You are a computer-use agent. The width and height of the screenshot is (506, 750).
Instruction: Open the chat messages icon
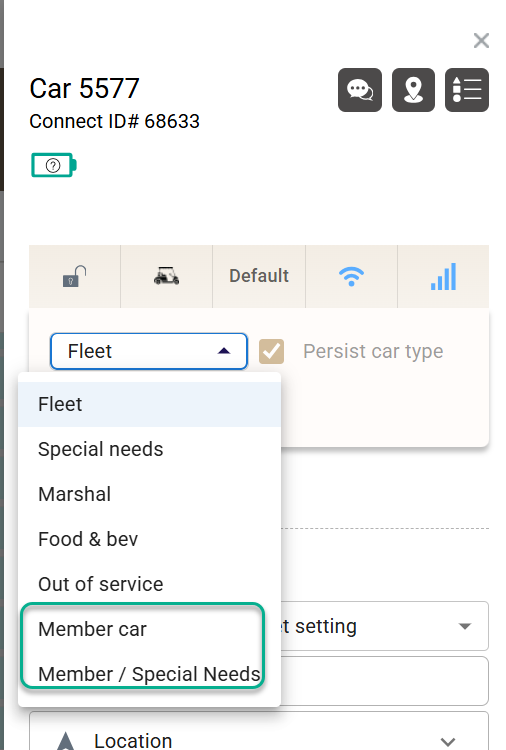pos(360,90)
